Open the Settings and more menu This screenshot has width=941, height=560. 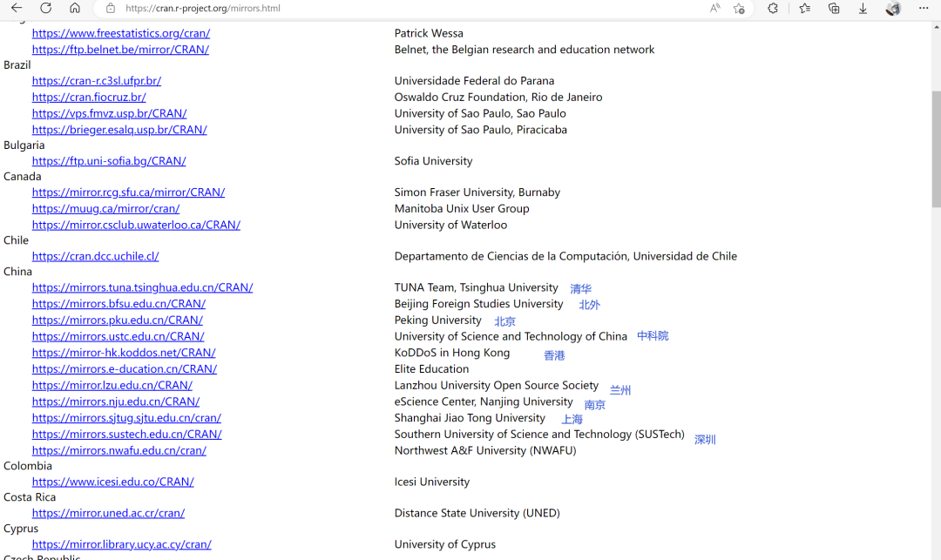point(924,9)
